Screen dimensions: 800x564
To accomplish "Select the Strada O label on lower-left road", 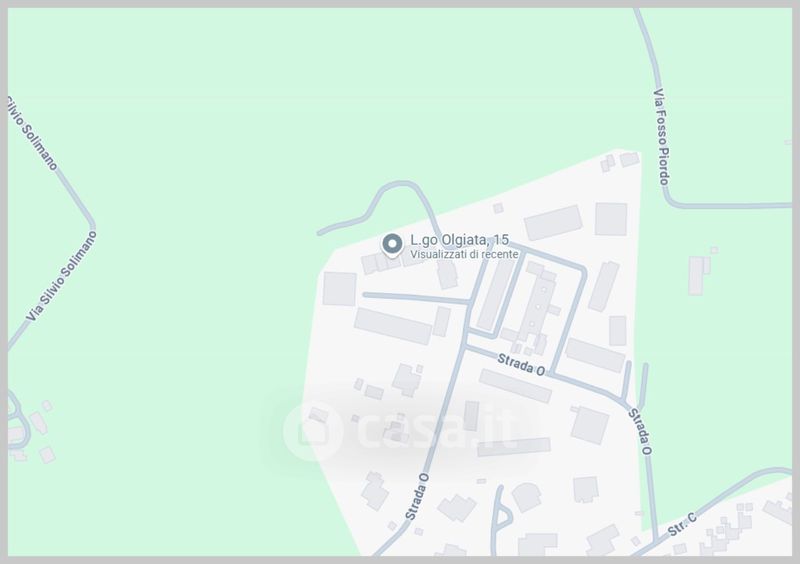I will click(417, 497).
